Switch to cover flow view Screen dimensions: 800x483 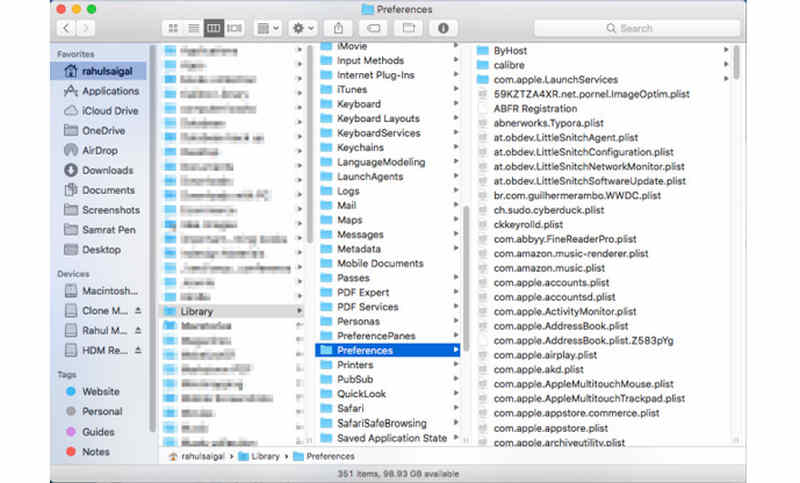click(x=234, y=28)
